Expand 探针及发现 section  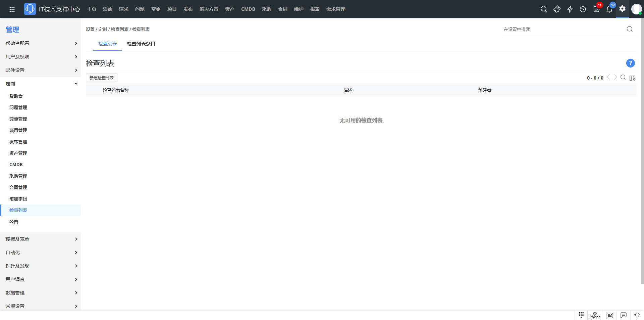coord(40,266)
